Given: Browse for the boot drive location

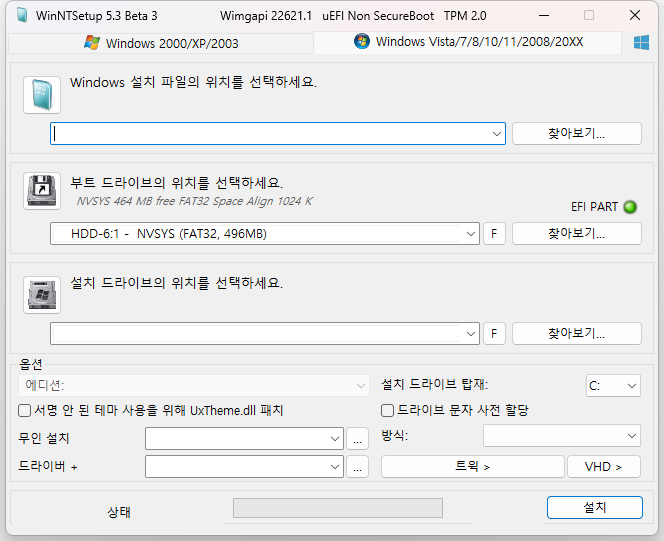Looking at the screenshot, I should (x=577, y=234).
